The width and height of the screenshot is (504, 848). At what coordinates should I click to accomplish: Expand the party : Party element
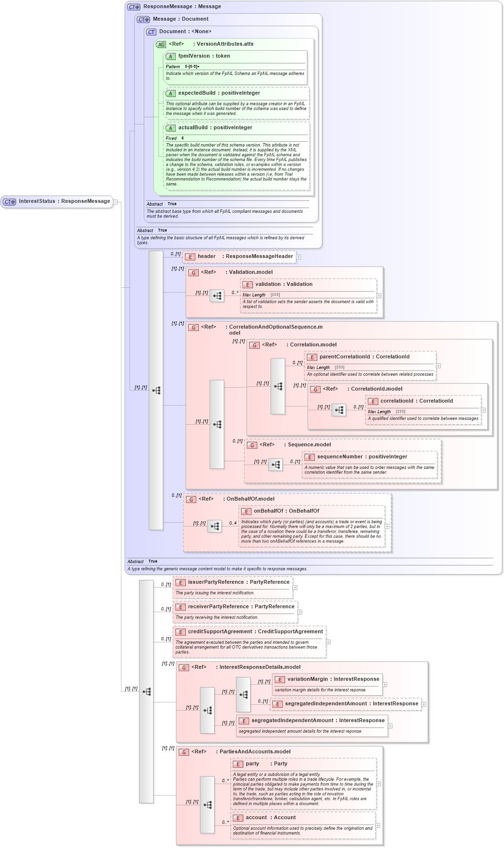point(378,784)
